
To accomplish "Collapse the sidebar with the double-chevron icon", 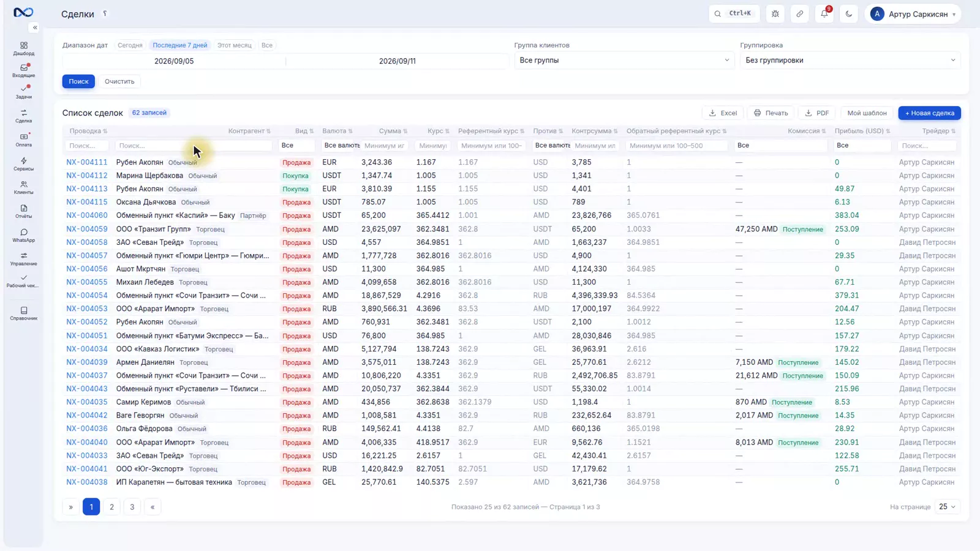I will [35, 28].
